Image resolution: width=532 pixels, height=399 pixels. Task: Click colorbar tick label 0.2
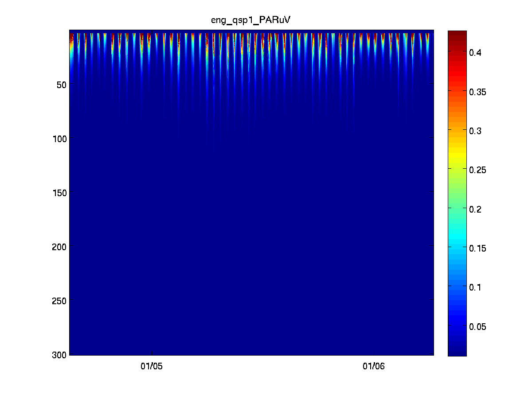click(475, 209)
